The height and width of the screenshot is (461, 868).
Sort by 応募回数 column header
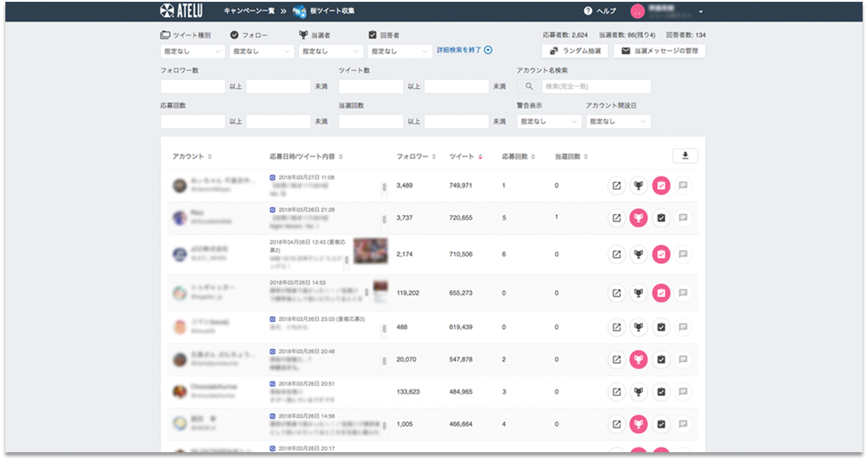[519, 156]
